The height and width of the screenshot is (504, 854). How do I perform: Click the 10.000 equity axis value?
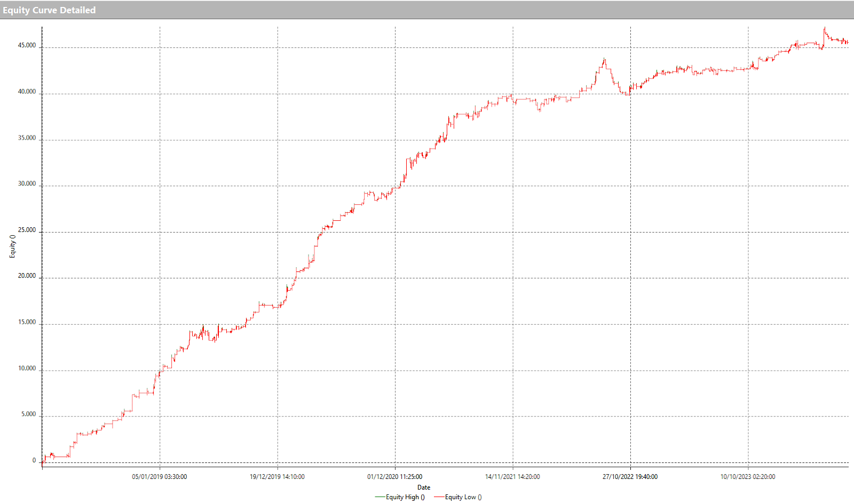(x=27, y=369)
